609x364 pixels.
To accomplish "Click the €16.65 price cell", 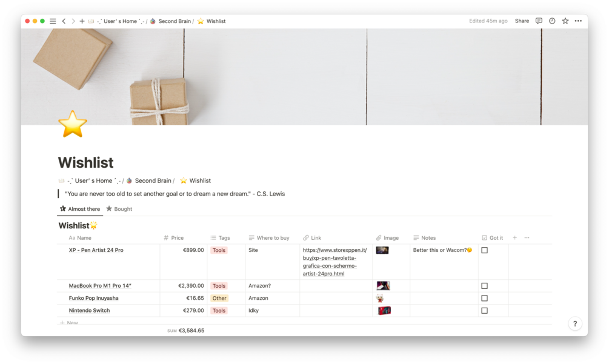I will 184,299.
